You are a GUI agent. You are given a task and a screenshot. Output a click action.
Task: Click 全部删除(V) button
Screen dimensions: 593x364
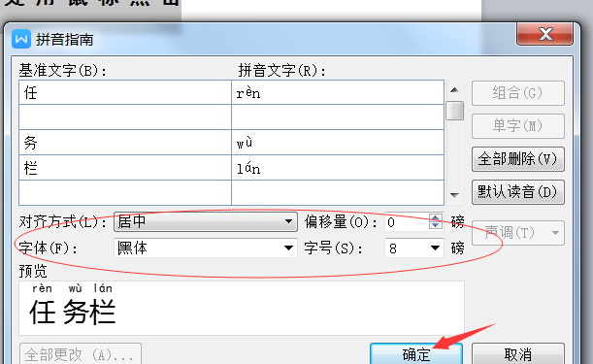pyautogui.click(x=517, y=159)
